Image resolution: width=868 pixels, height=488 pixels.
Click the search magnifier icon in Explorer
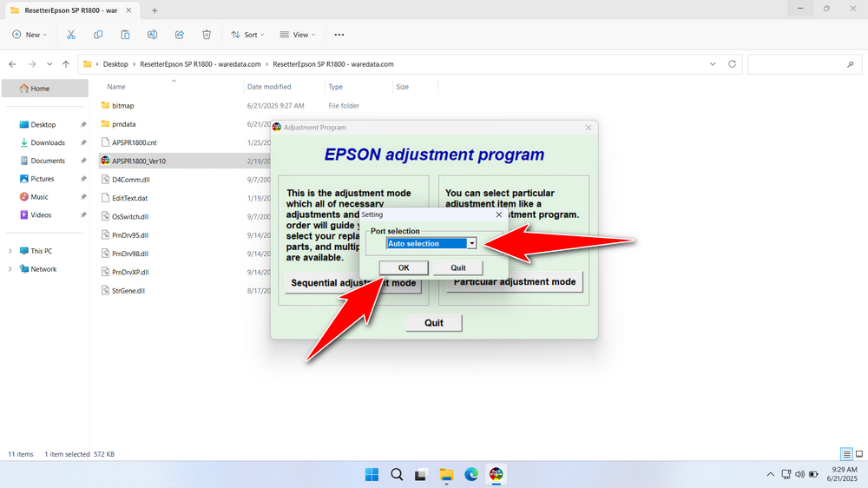pyautogui.click(x=851, y=64)
